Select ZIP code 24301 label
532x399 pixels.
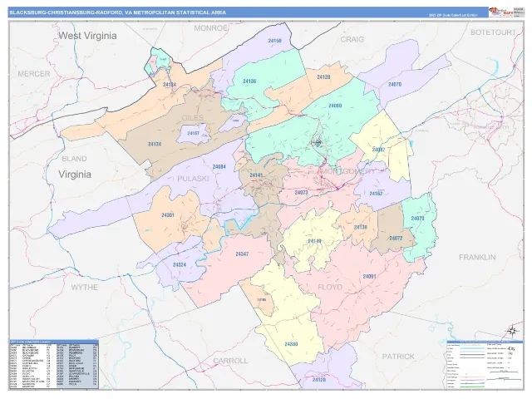tap(168, 215)
